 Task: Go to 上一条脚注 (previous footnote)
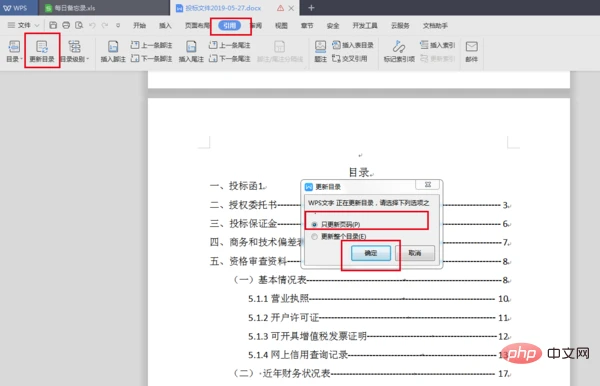(151, 45)
